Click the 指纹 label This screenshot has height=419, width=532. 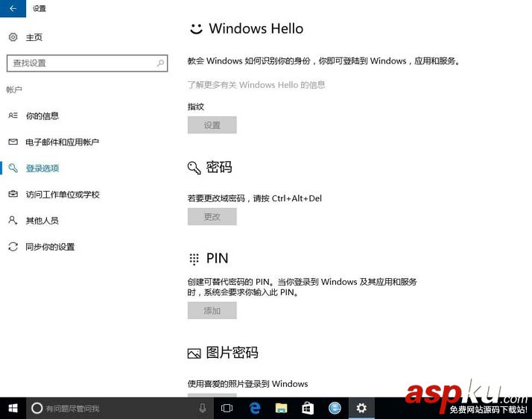tap(196, 107)
